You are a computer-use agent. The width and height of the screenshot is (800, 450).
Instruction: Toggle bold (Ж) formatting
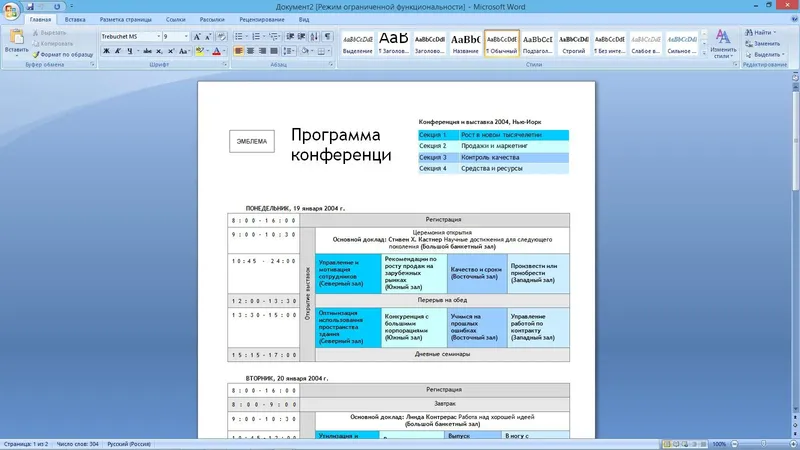[106, 51]
